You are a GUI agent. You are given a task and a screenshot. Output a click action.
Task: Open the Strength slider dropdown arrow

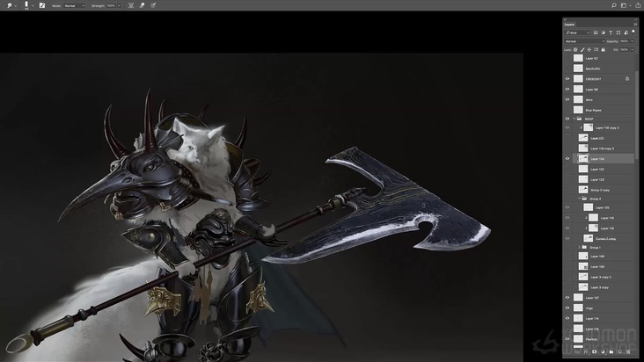click(119, 6)
